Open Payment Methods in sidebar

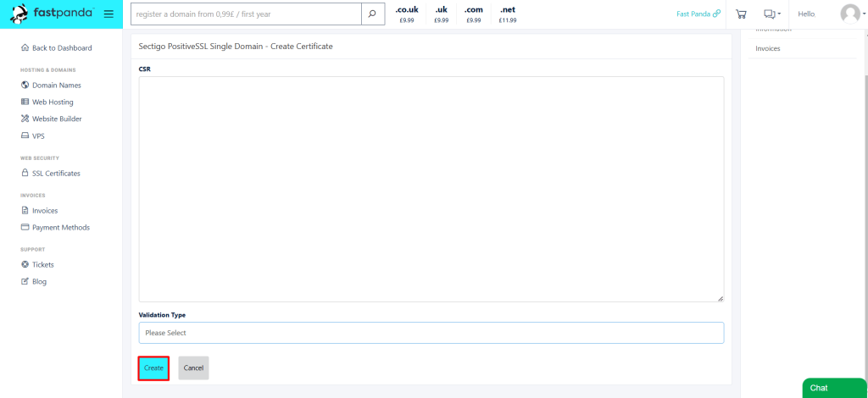click(55, 227)
